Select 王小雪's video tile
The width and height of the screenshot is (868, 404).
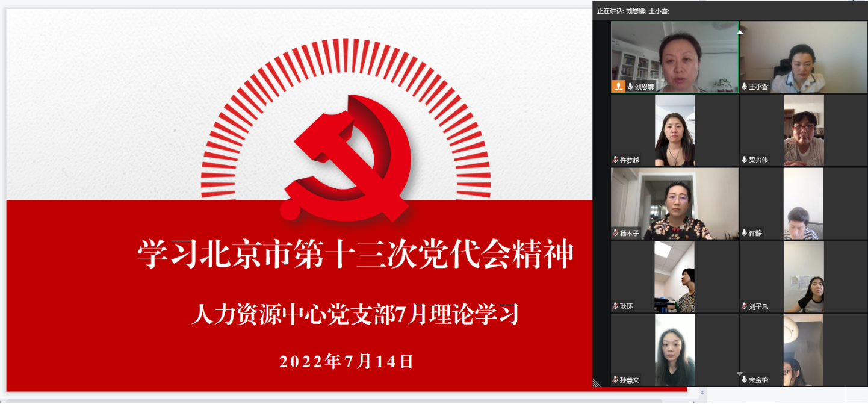tap(804, 57)
